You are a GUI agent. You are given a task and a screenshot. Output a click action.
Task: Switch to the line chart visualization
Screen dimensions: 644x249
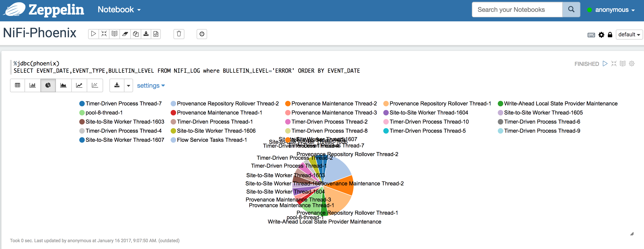coord(79,85)
